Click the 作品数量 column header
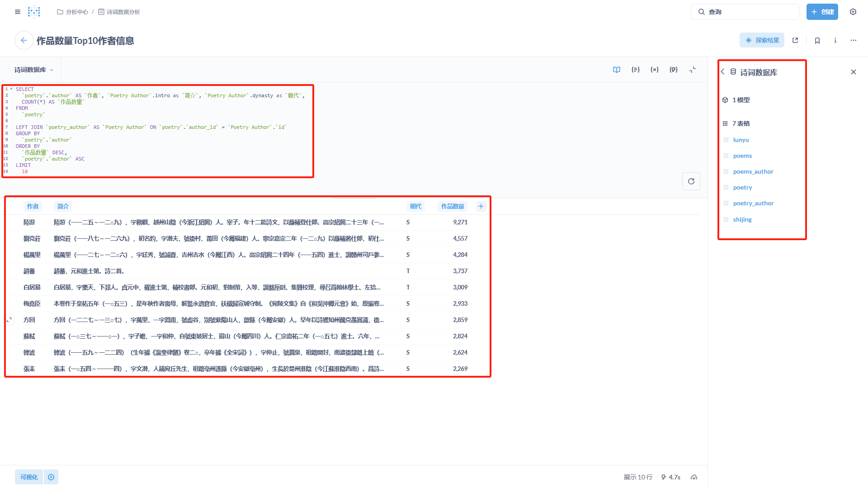This screenshot has width=868, height=488. 453,206
